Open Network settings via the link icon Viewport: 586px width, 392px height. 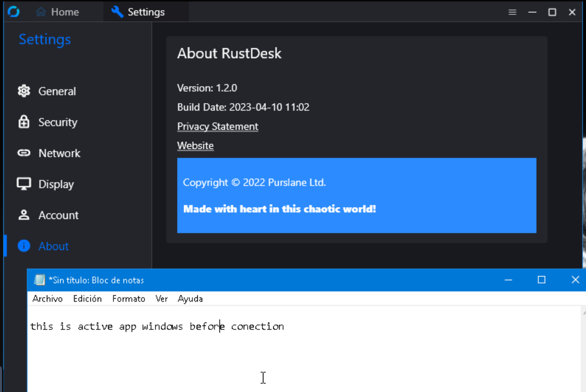click(x=23, y=153)
